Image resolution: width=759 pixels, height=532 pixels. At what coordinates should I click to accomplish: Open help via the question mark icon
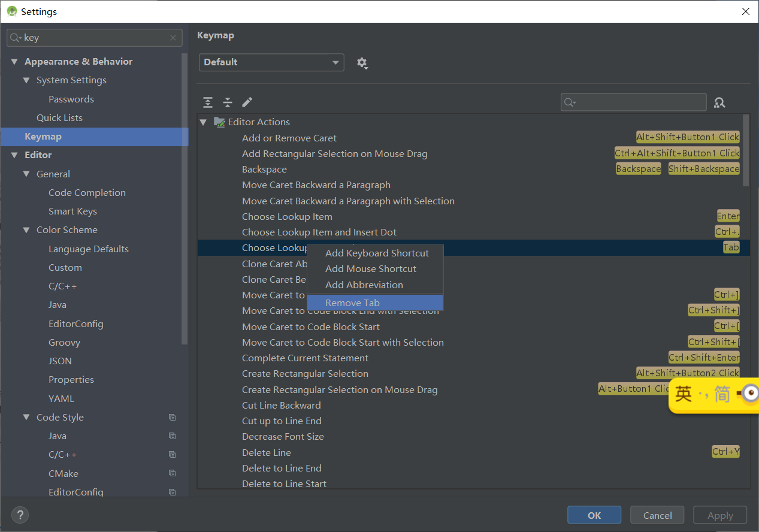20,515
